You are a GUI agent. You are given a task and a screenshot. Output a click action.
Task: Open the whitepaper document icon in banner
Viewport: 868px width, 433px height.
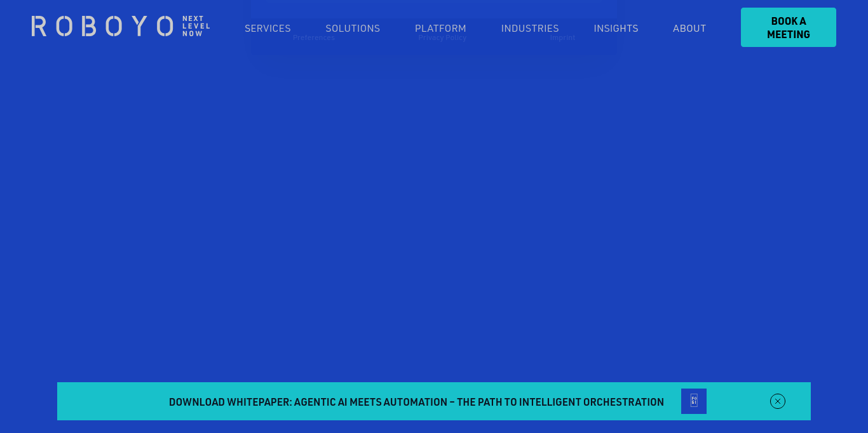pyautogui.click(x=693, y=401)
